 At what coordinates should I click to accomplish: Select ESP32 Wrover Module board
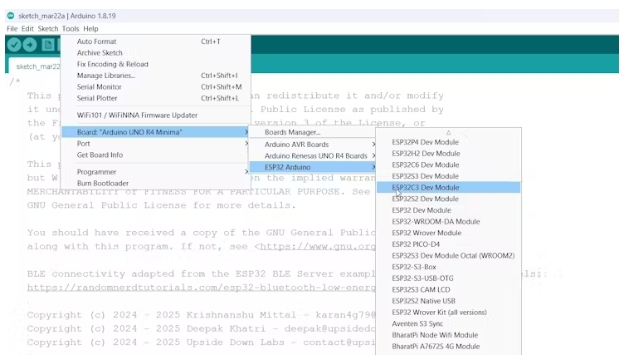(448, 233)
